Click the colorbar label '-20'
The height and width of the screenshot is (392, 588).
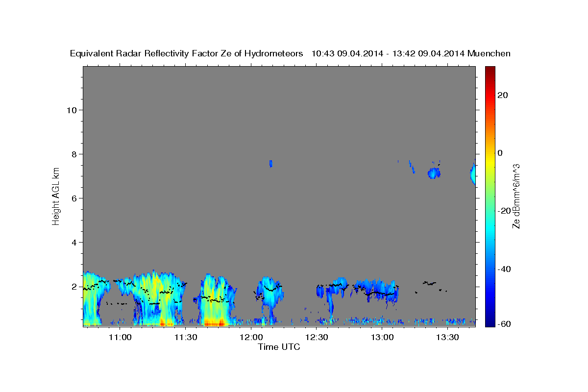[504, 211]
